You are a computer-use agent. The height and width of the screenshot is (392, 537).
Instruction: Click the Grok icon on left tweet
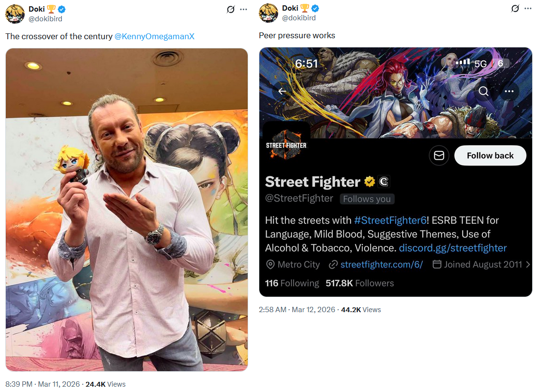click(x=230, y=9)
